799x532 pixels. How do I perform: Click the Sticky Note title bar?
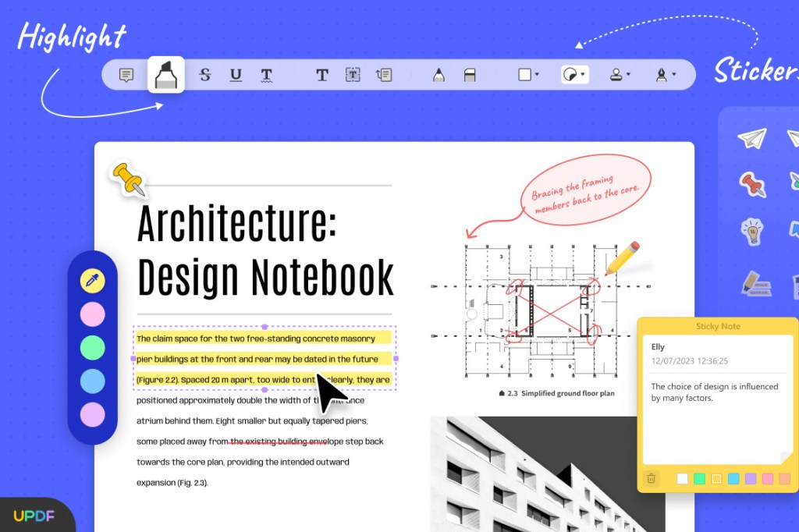718,326
